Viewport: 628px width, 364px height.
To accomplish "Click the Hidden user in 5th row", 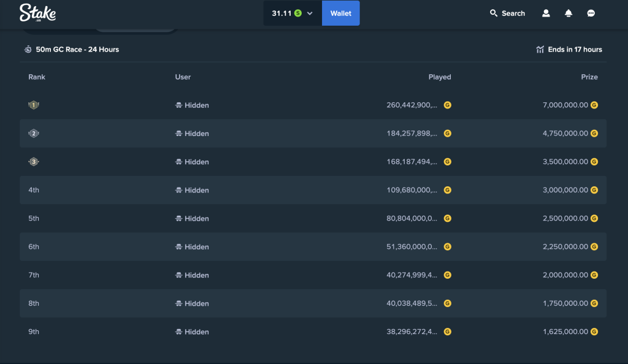I will [192, 219].
